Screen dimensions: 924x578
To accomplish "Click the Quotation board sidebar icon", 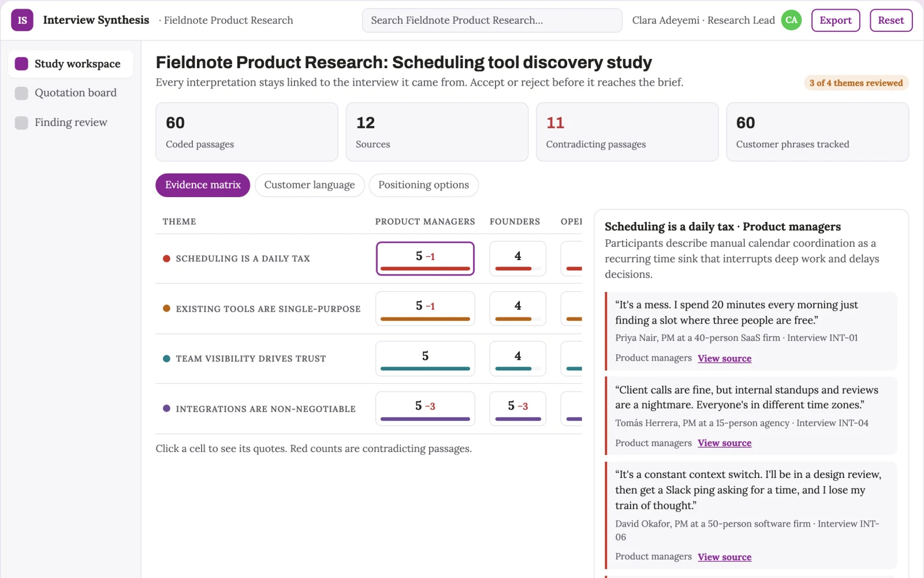I will (x=21, y=93).
